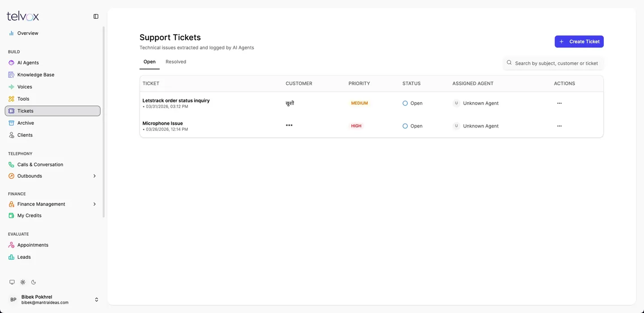Screen dimensions: 644x313
Task: Click date 03/26/2026, 12:14 PM
Action: (167, 130)
